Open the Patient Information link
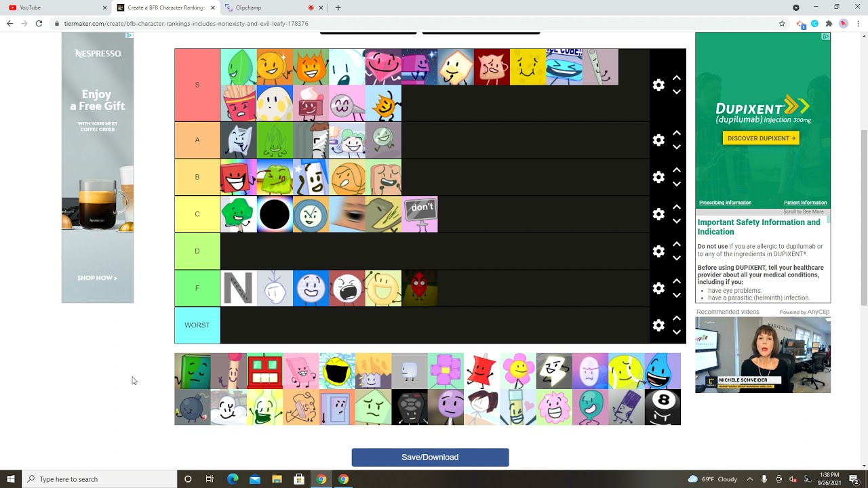The image size is (868, 488). [x=805, y=203]
